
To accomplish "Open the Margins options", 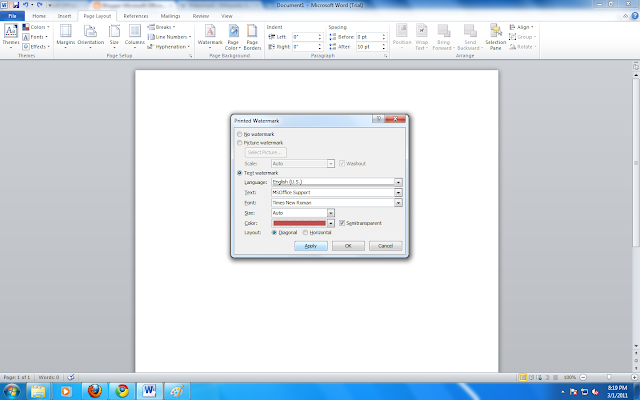I will click(x=66, y=36).
